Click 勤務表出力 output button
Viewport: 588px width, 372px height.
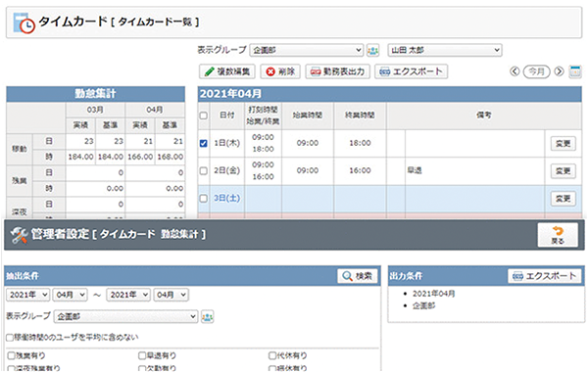click(337, 71)
